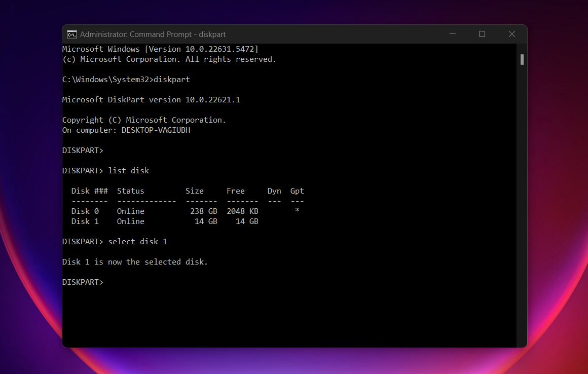Click the window title 'Administrator: Command Prompt - diskpart'
The height and width of the screenshot is (374, 588).
153,34
